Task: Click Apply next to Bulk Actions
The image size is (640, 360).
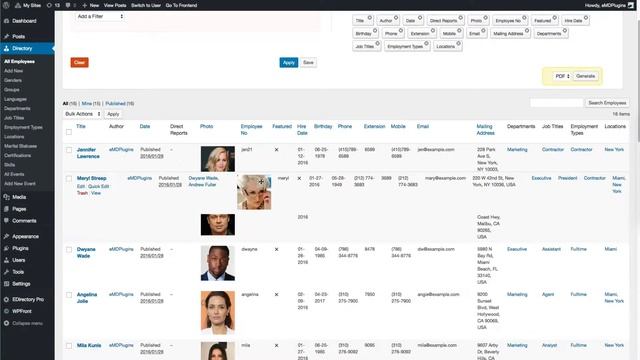Action: coord(113,114)
